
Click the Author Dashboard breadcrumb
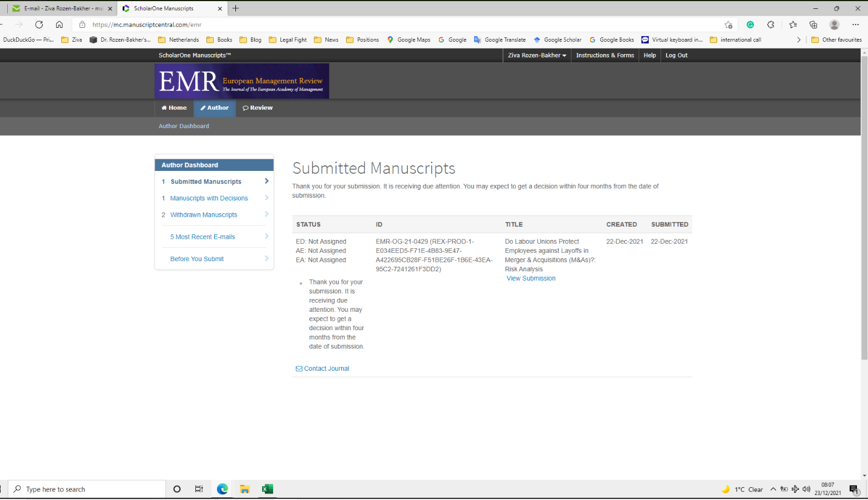pyautogui.click(x=184, y=126)
